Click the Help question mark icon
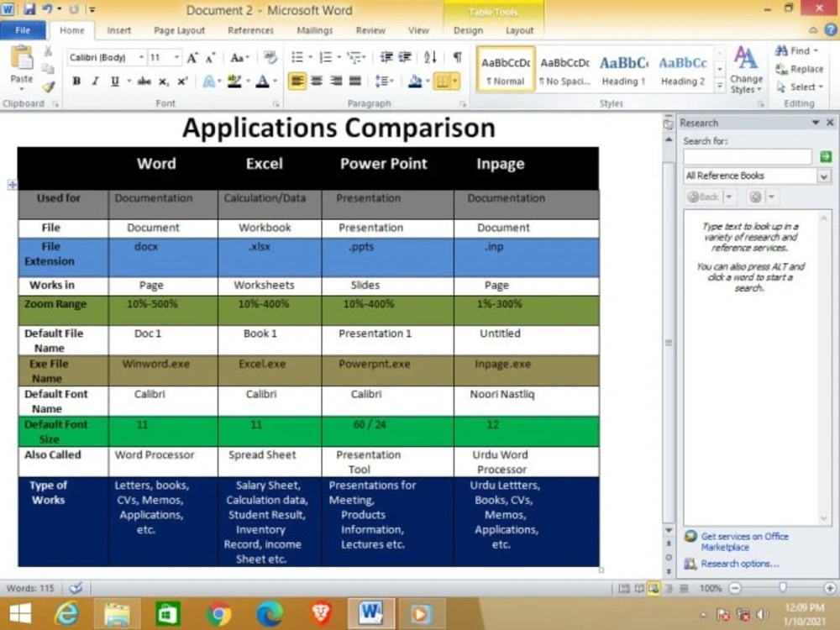Viewport: 840px width, 630px height. (x=831, y=30)
